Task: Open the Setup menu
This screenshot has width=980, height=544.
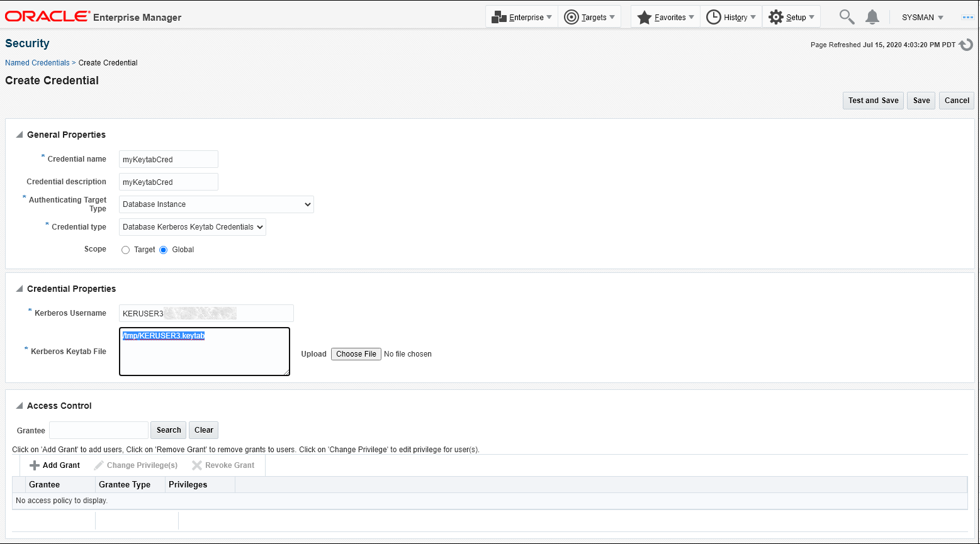Action: [791, 17]
